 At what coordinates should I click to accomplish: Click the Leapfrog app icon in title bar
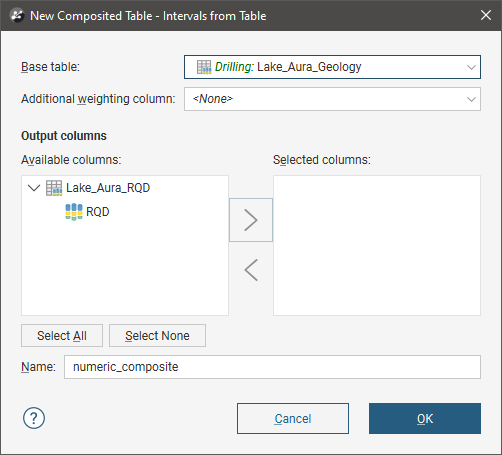(17, 16)
